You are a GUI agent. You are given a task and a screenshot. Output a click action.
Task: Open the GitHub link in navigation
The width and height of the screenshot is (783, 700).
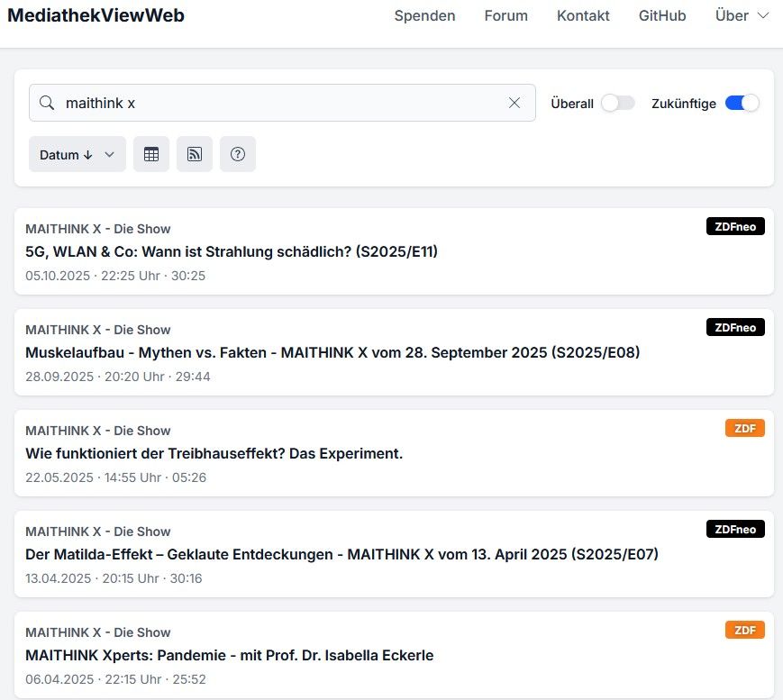662,15
